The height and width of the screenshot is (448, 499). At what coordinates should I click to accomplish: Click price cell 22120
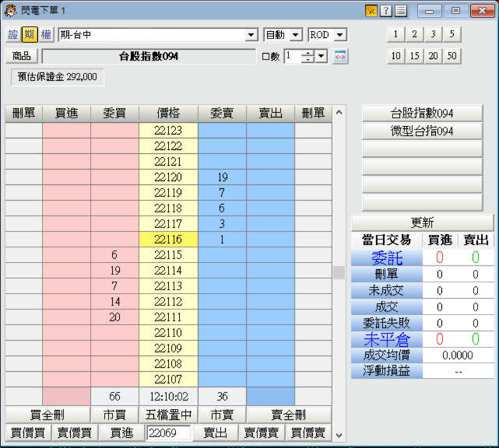168,177
